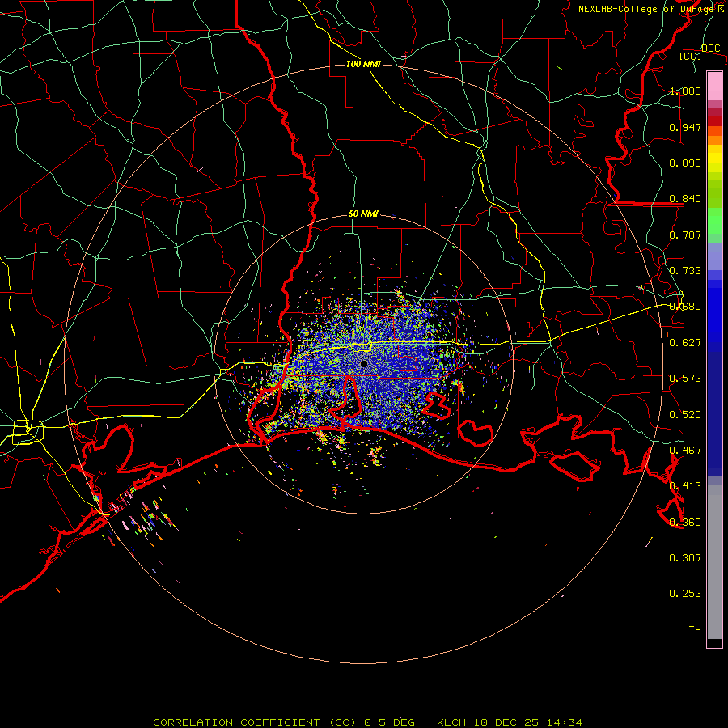Click the DCC product label
728x728 pixels.
click(710, 49)
